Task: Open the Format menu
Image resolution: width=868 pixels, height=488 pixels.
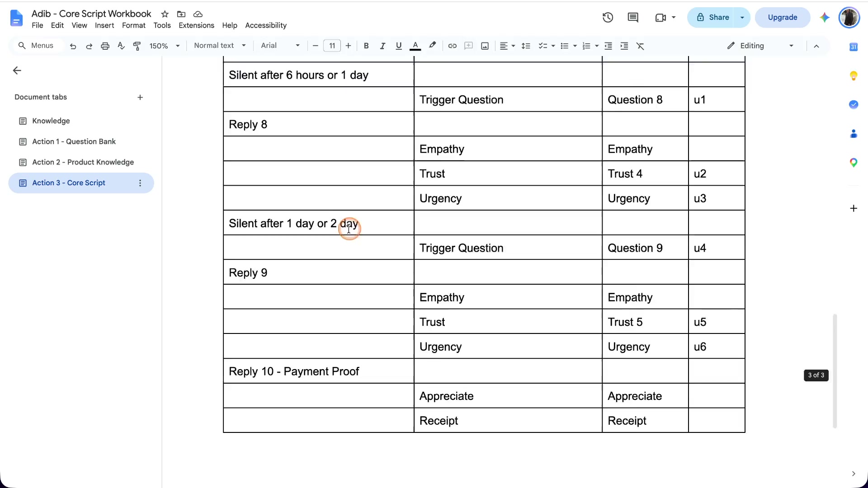Action: pos(133,25)
